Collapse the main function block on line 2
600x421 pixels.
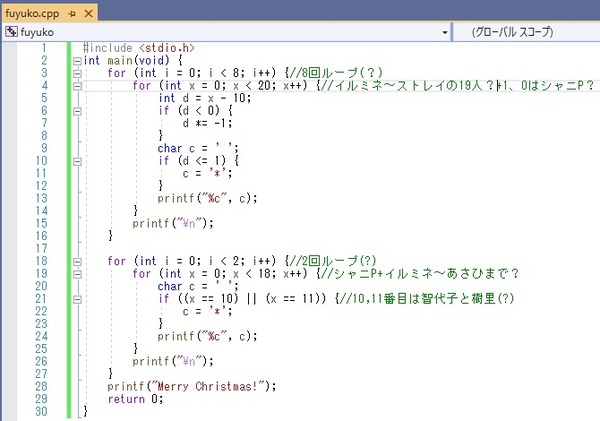(x=77, y=61)
